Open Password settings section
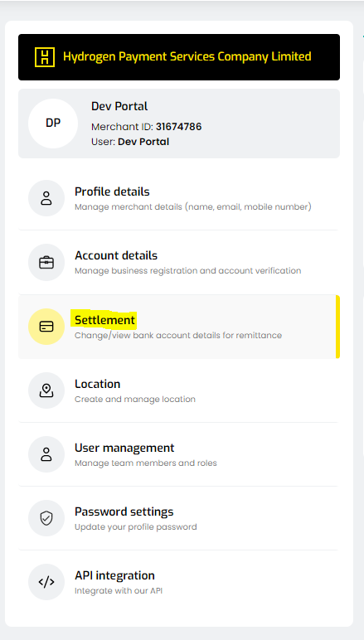 click(x=179, y=518)
